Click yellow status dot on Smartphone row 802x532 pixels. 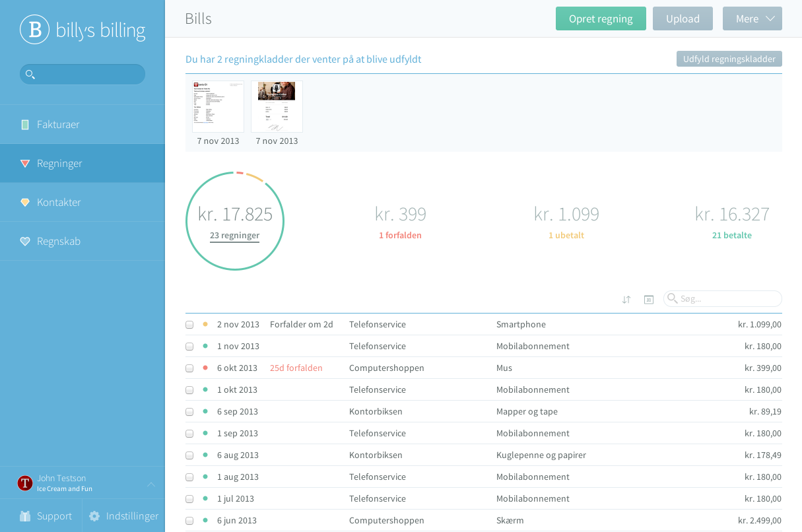[x=205, y=324]
